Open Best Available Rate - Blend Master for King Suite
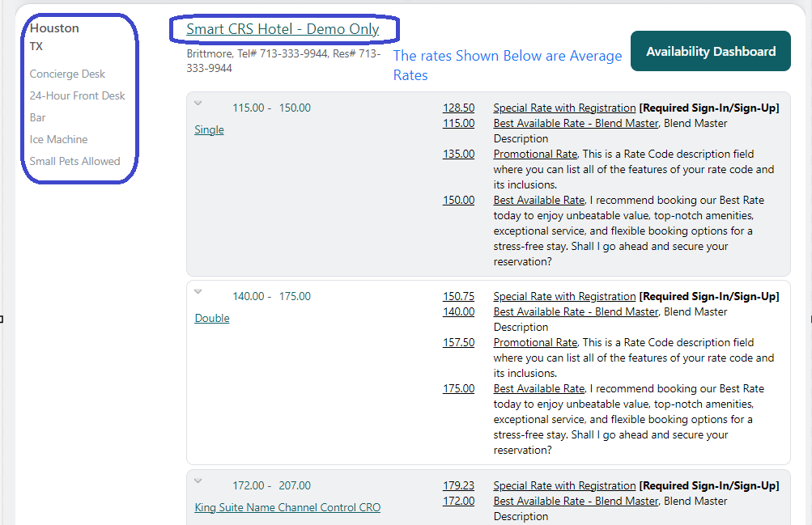812x525 pixels. (x=576, y=501)
